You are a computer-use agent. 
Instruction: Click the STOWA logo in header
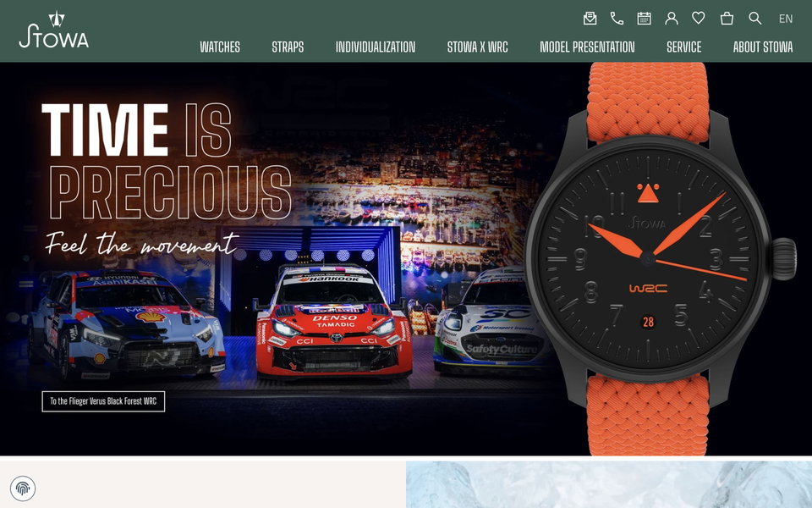(x=54, y=30)
